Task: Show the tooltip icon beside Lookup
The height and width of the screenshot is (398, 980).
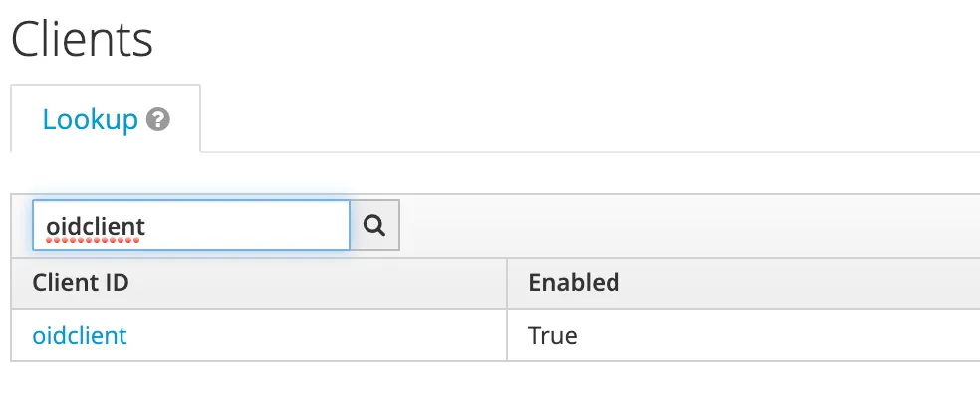Action: pos(157,120)
